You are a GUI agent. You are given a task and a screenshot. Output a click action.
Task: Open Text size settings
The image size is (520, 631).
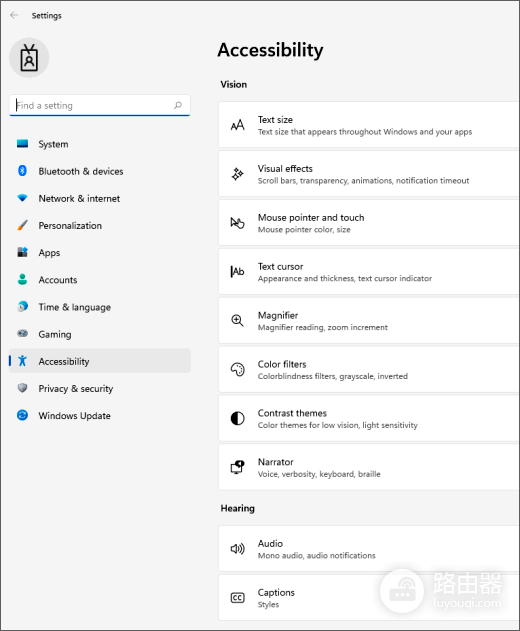[369, 125]
